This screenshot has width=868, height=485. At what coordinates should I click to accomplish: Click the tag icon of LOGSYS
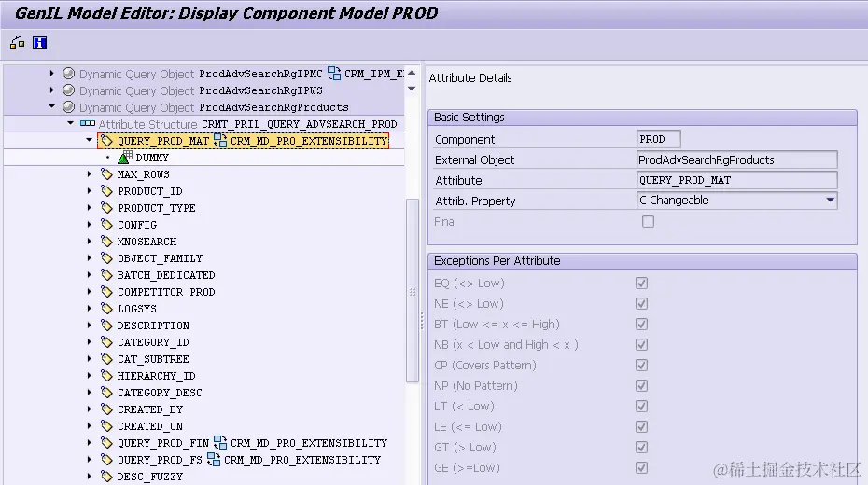(x=106, y=309)
